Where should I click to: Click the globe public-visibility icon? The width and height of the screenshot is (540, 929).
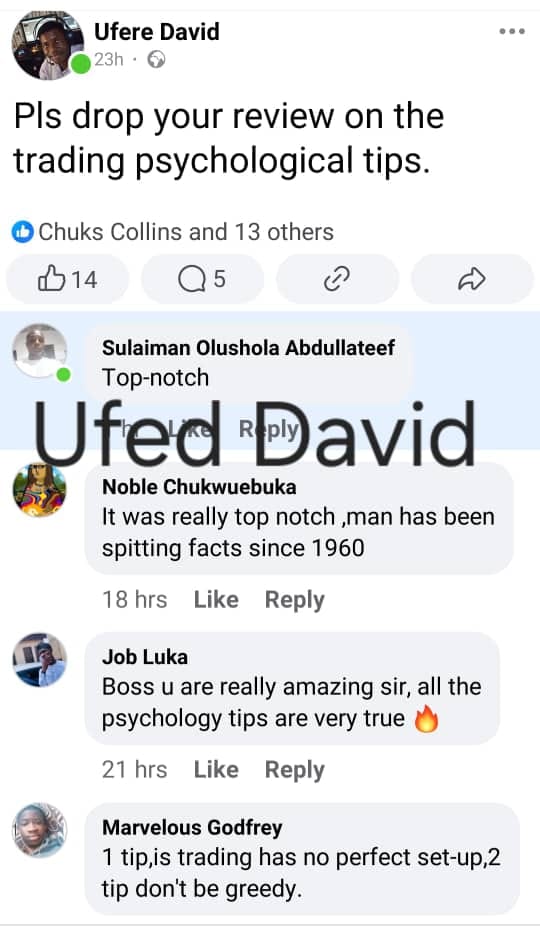(156, 60)
